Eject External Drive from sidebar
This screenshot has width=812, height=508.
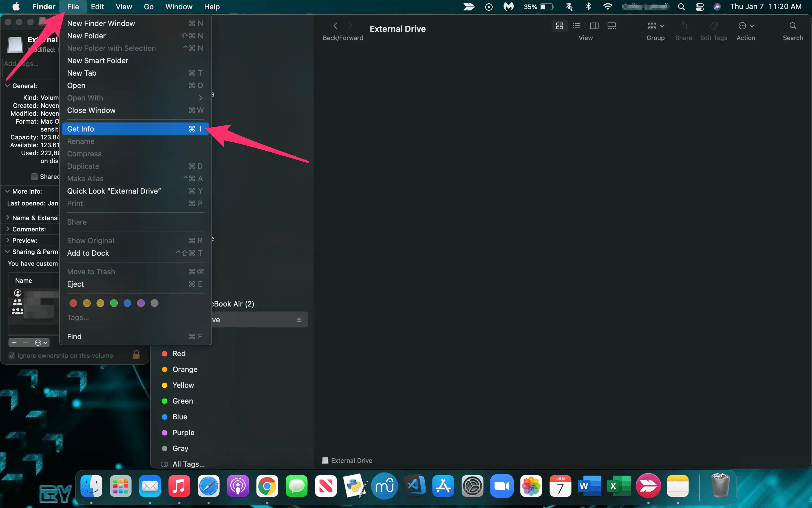(299, 320)
